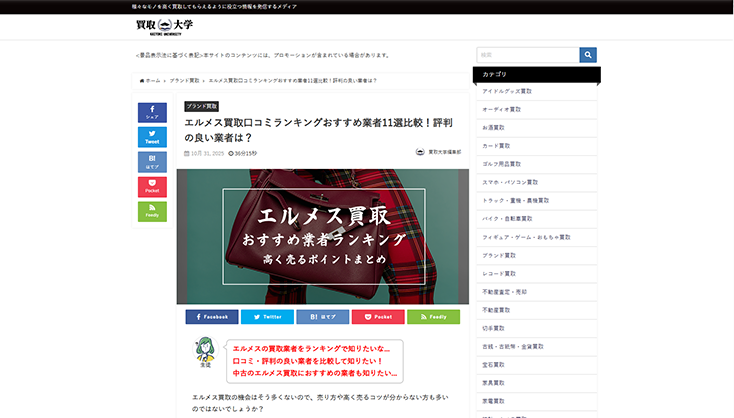The image size is (734, 418).
Task: Click the black ブランド買取 category tag
Action: pyautogui.click(x=201, y=105)
